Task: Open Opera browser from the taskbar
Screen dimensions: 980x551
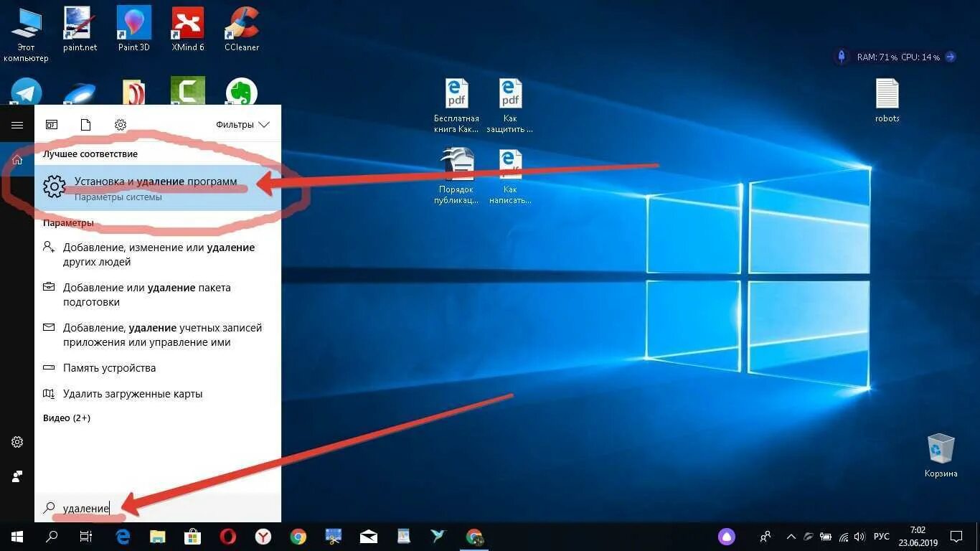Action: coord(228,536)
